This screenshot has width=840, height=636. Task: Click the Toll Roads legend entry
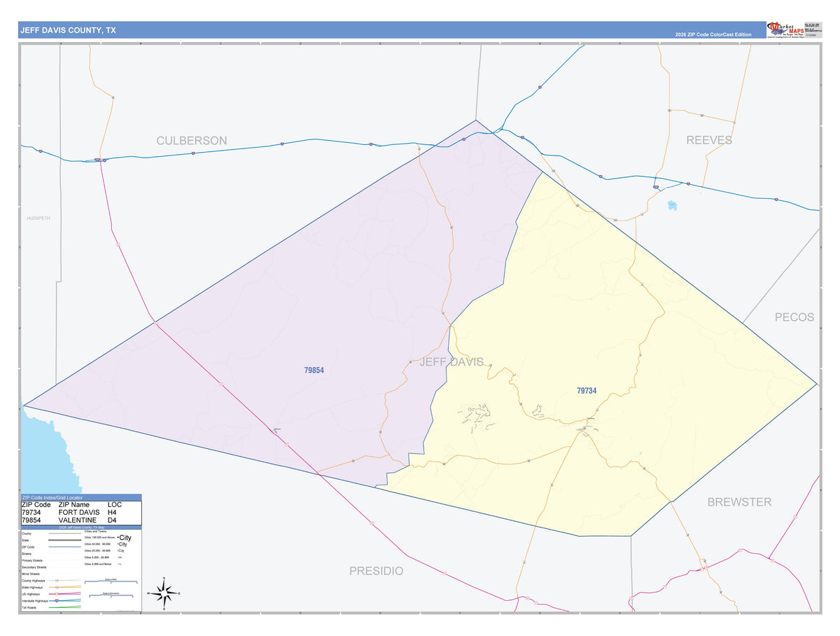click(51, 607)
